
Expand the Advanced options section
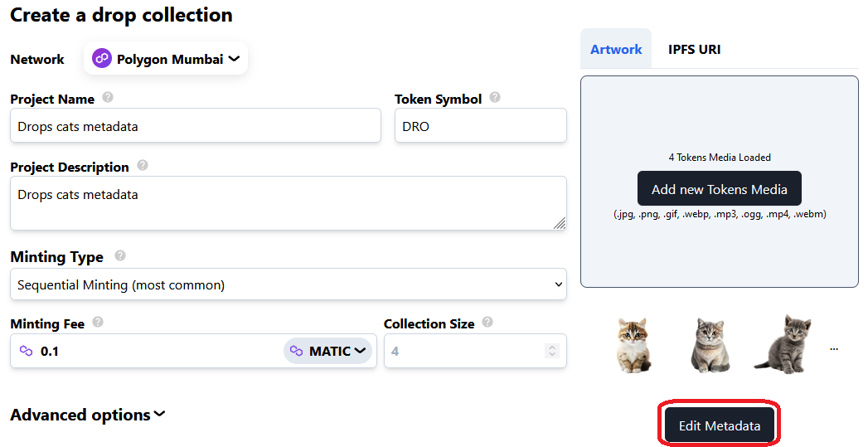[88, 415]
